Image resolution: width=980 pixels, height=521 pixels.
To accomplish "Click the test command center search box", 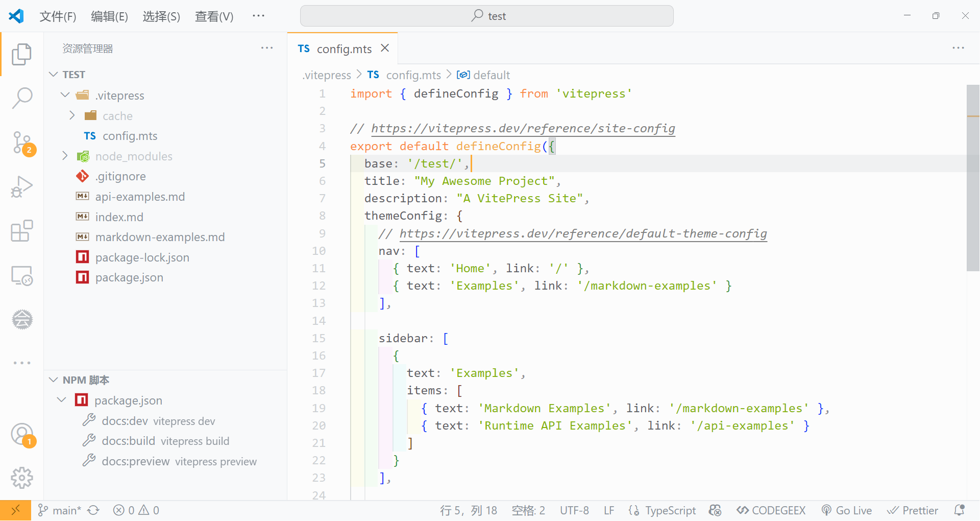I will 486,16.
